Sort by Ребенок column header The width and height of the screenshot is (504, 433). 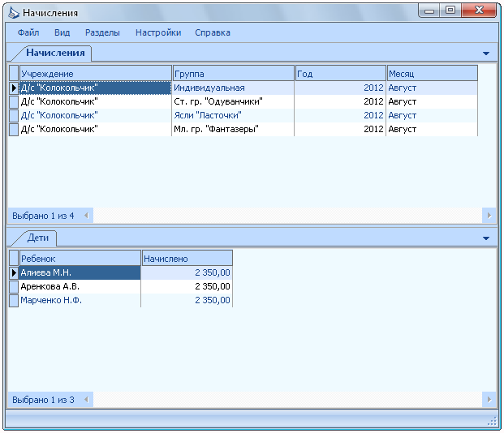80,259
